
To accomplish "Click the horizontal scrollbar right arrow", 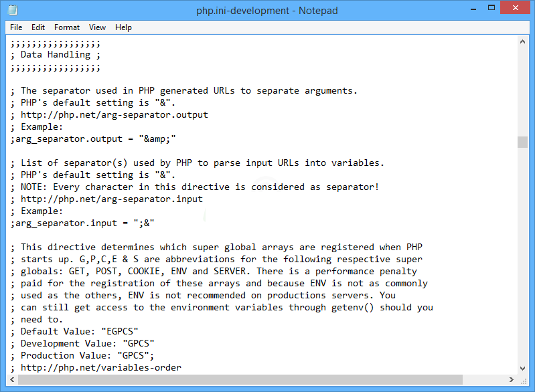I will point(511,380).
